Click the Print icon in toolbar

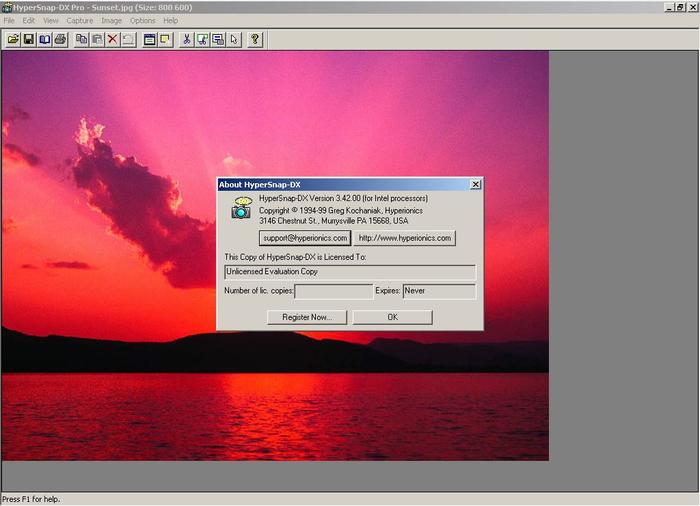(60, 39)
